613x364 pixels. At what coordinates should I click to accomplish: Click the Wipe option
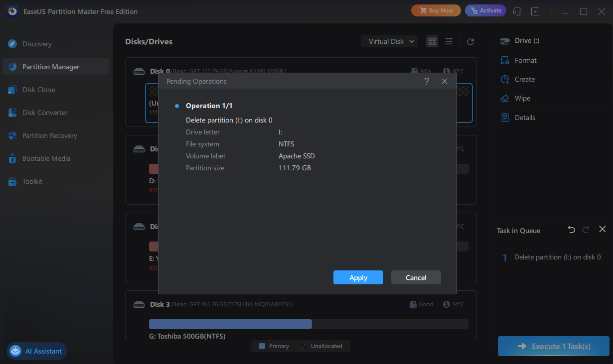pyautogui.click(x=516, y=98)
